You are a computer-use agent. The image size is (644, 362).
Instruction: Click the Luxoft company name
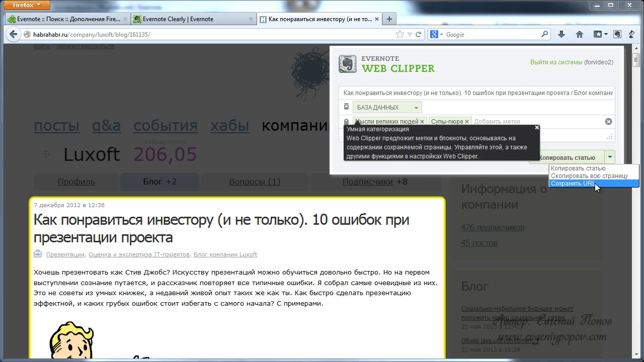click(x=92, y=154)
